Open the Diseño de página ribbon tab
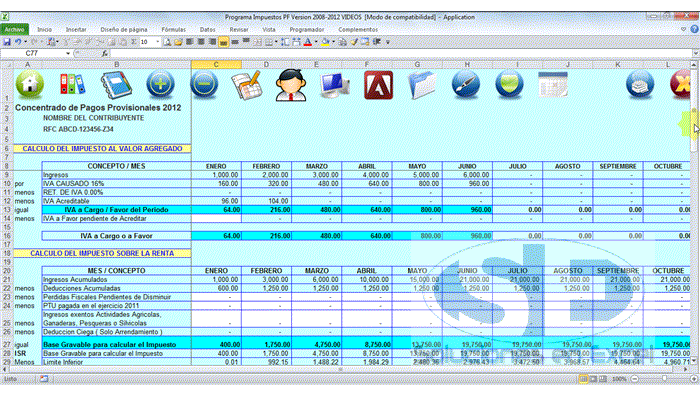Screen dimensions: 700x394 click(x=124, y=29)
